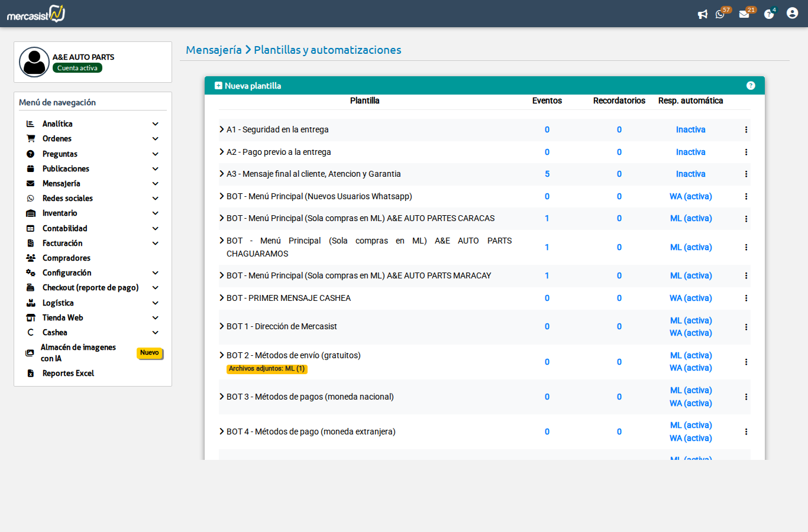Click events count 5 for A3 template
This screenshot has height=532, width=808.
(x=547, y=174)
